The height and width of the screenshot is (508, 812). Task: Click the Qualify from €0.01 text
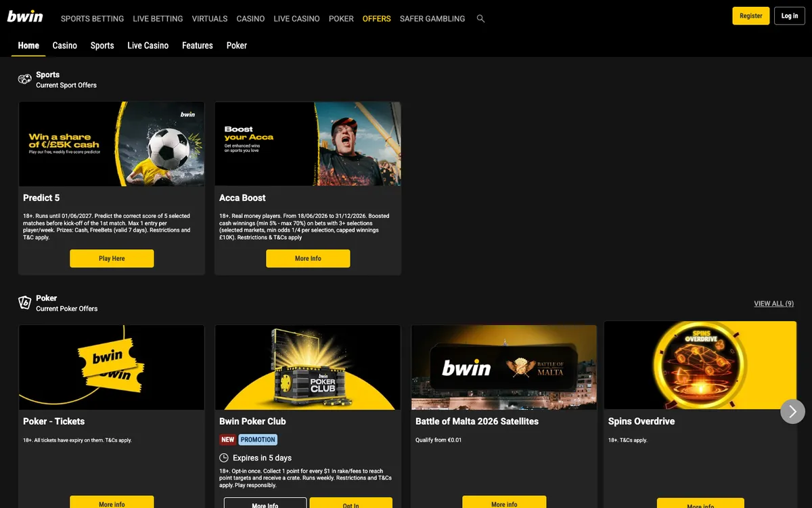(438, 440)
